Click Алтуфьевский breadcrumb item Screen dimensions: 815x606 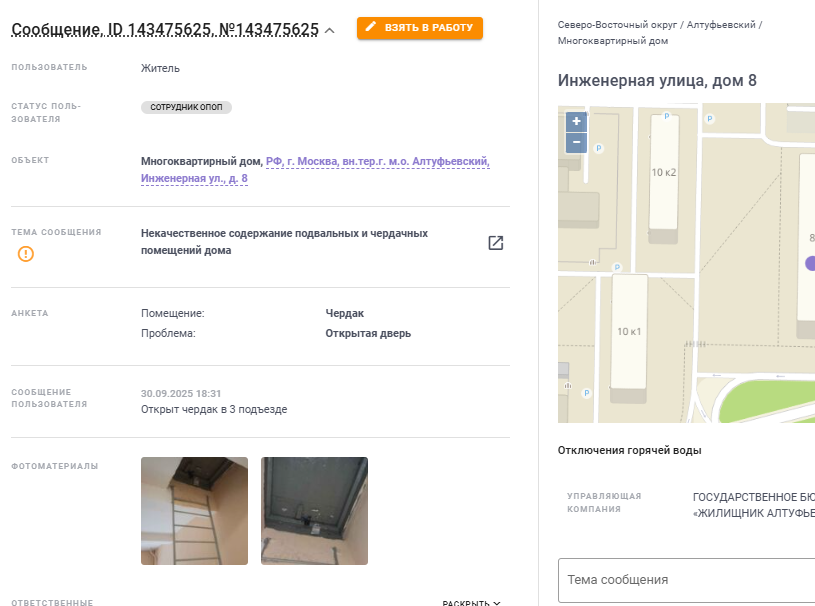point(721,25)
